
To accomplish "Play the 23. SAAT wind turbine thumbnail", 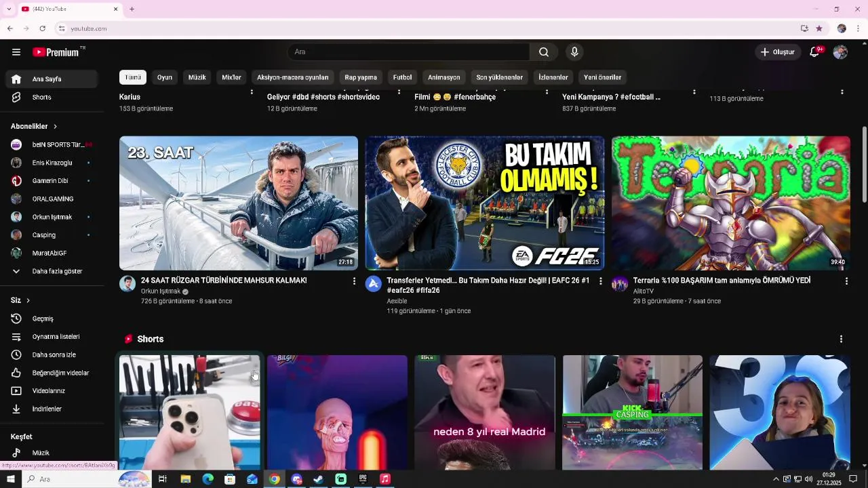I will tap(239, 203).
